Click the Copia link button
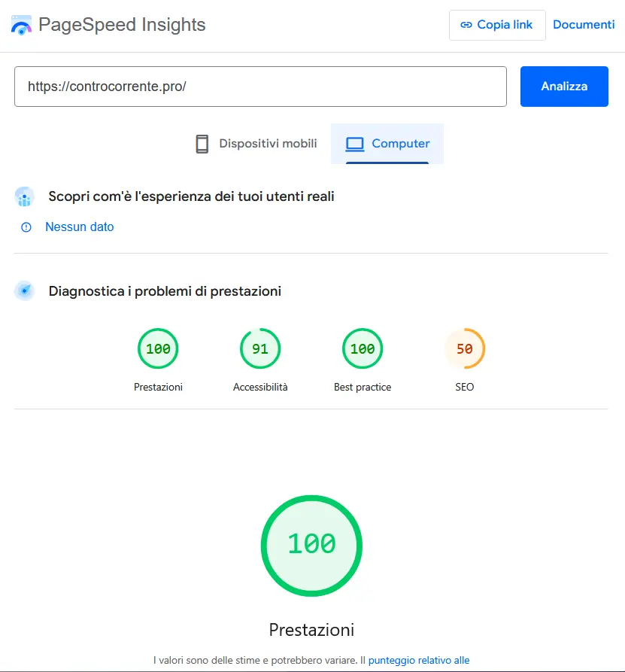This screenshot has height=672, width=625. click(x=497, y=24)
